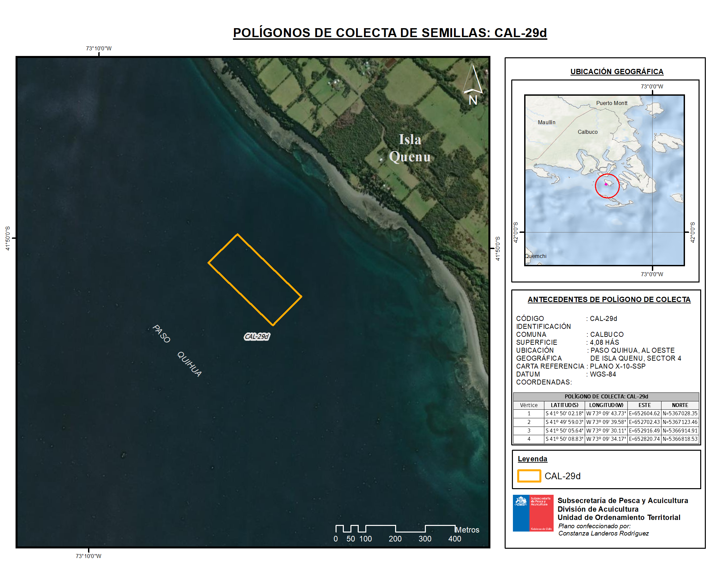
Task: Click the top '73°10'0"W' coordinate label
Action: point(99,48)
